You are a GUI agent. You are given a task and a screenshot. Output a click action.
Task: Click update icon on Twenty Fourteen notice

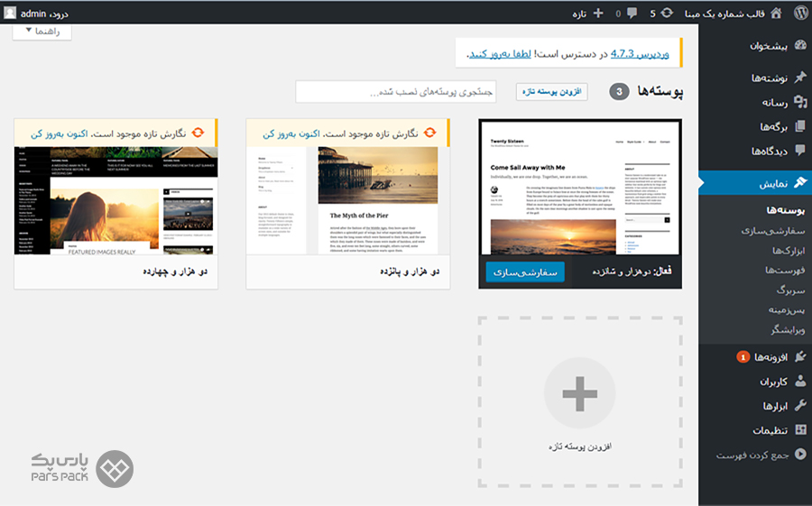click(198, 133)
